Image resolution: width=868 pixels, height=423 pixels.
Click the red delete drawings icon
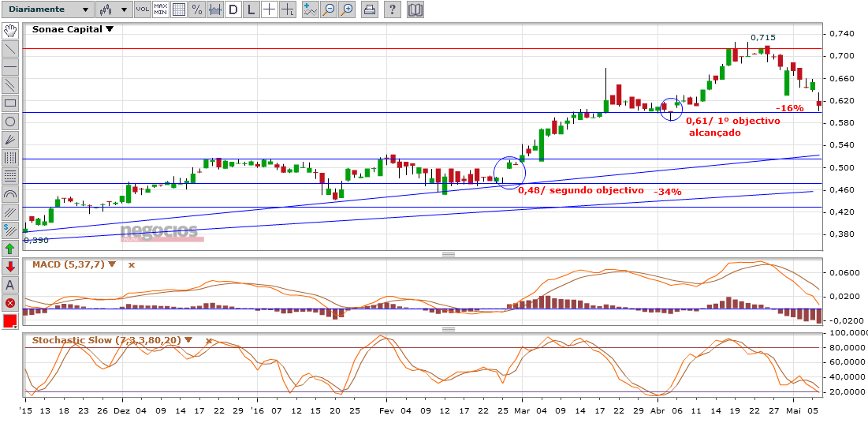pos(10,303)
